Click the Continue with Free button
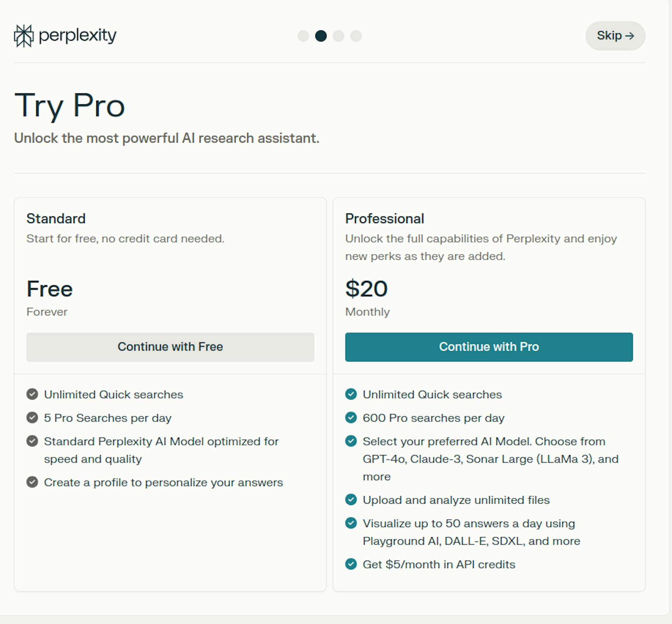This screenshot has height=624, width=672. [170, 347]
